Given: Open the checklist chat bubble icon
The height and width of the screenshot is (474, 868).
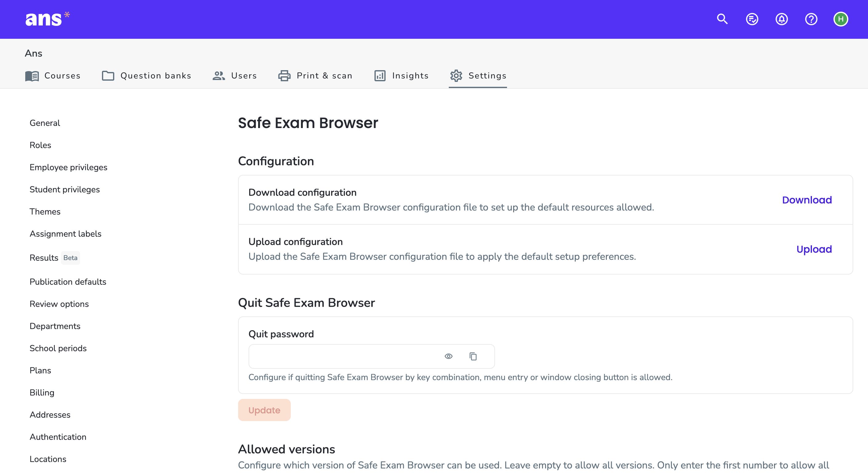Looking at the screenshot, I should click(752, 19).
